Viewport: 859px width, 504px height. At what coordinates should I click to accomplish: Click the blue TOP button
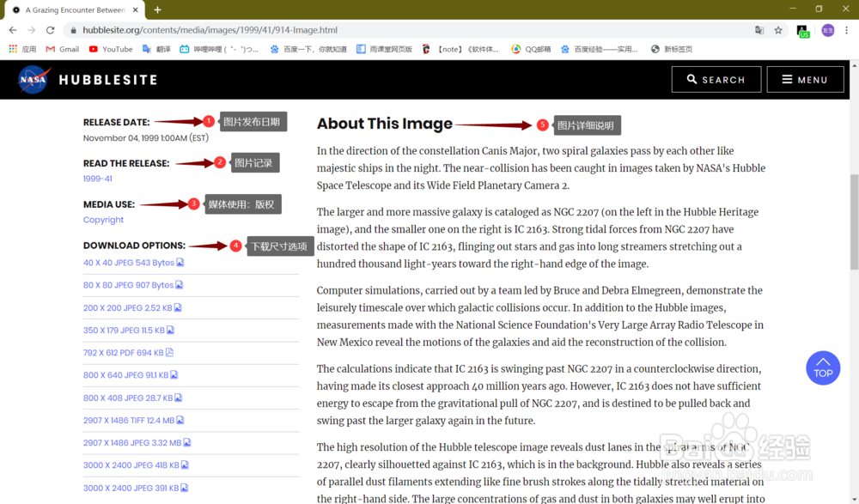tap(823, 368)
